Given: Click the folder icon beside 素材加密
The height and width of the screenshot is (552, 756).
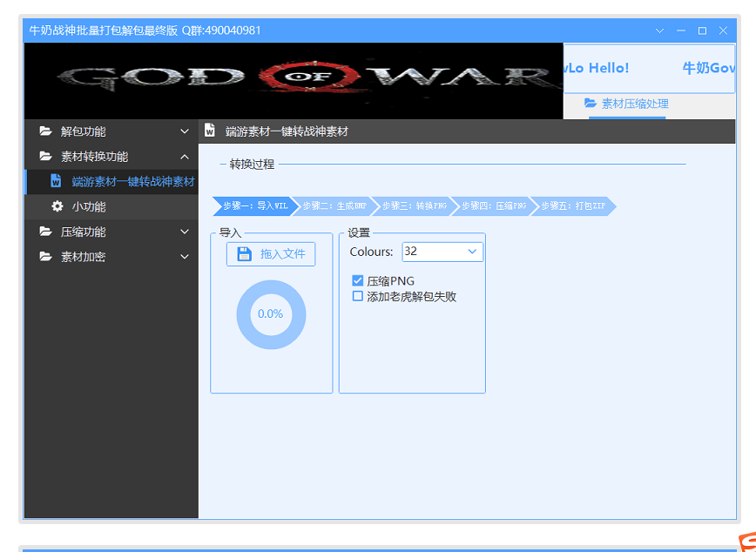Looking at the screenshot, I should click(45, 258).
